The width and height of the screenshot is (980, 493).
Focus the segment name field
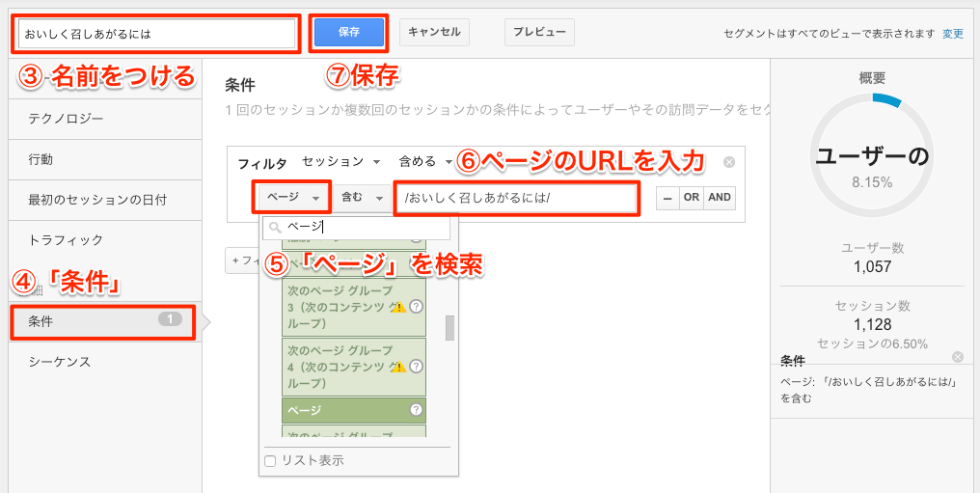coord(156,34)
